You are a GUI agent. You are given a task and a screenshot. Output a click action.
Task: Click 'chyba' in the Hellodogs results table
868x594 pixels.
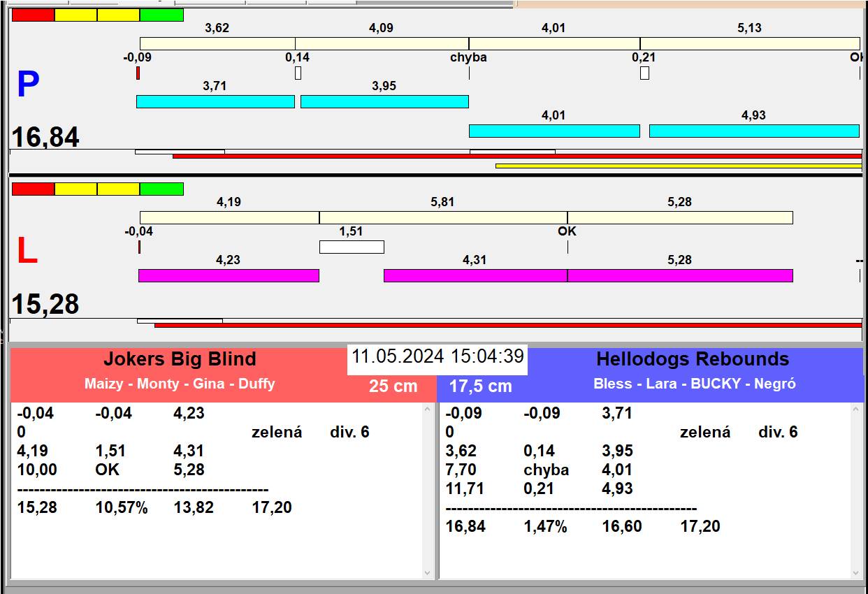547,470
